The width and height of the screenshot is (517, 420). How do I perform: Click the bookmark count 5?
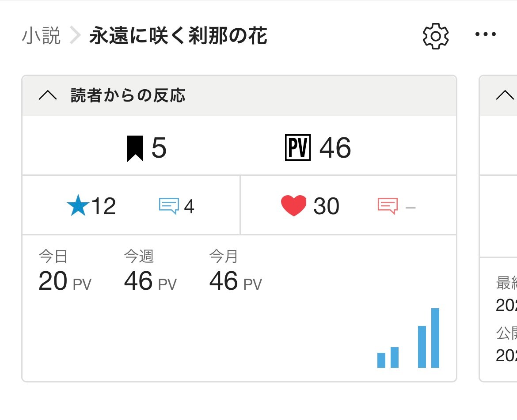(159, 148)
